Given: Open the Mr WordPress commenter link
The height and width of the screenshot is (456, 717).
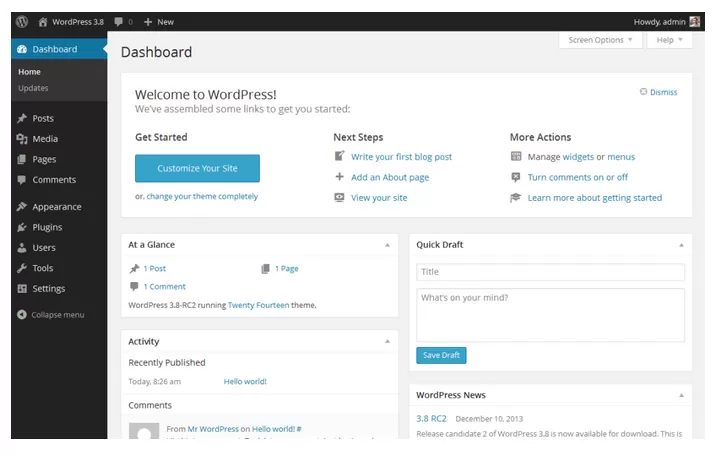Looking at the screenshot, I should point(213,429).
